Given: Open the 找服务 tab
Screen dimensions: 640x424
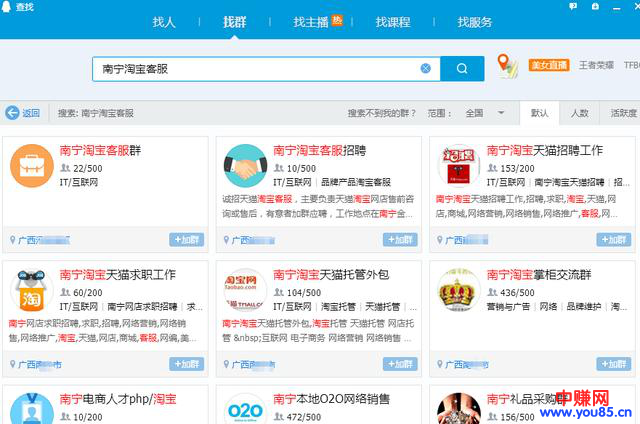Looking at the screenshot, I should point(474,22).
